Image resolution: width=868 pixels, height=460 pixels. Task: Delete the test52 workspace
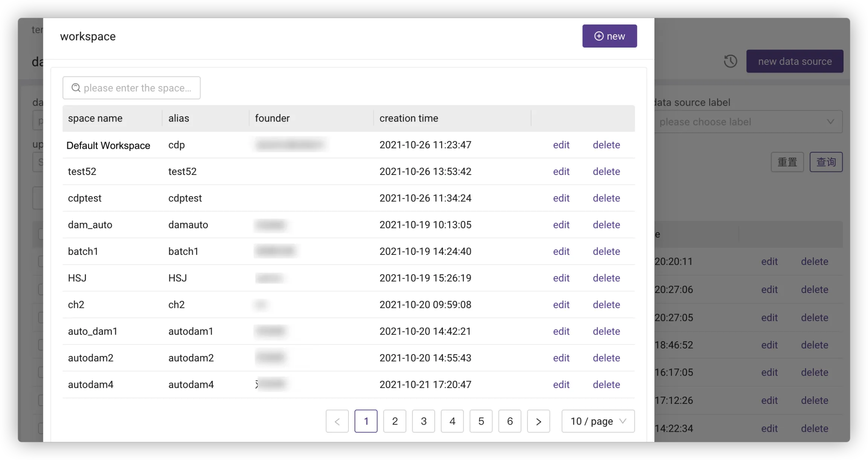606,172
